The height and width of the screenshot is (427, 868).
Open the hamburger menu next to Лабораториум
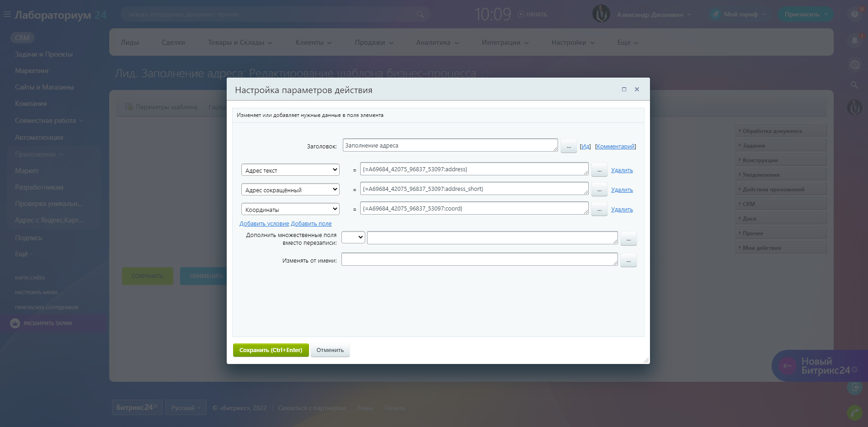coord(7,15)
